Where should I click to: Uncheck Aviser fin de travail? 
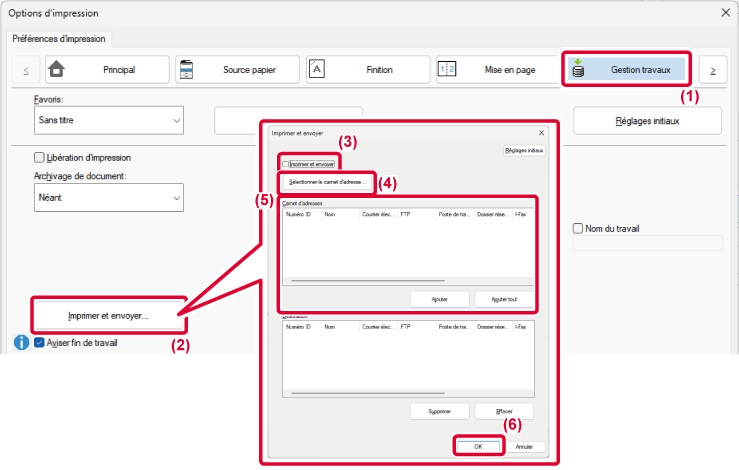click(40, 342)
